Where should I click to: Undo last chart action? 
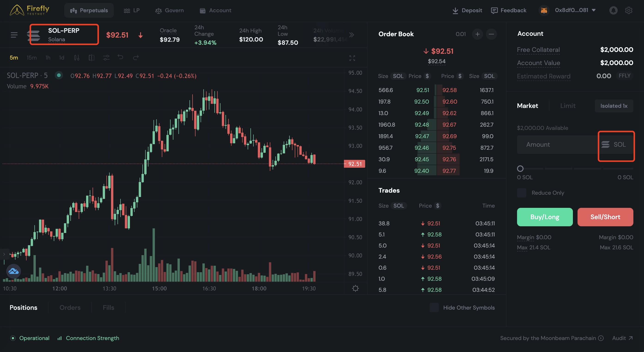(120, 57)
